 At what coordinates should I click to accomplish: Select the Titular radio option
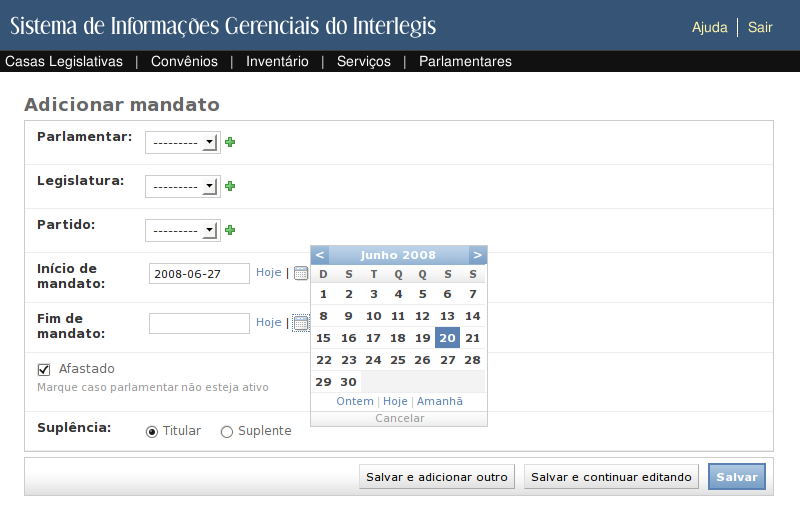152,432
